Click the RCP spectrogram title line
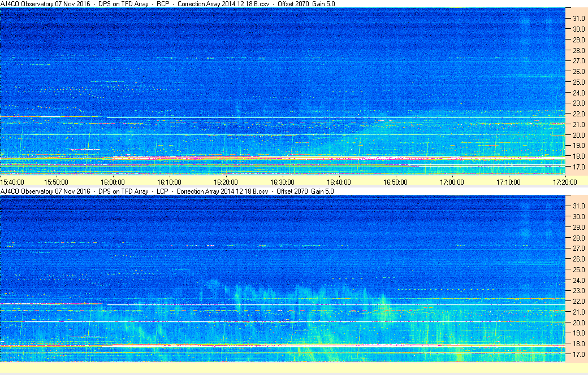 167,4
